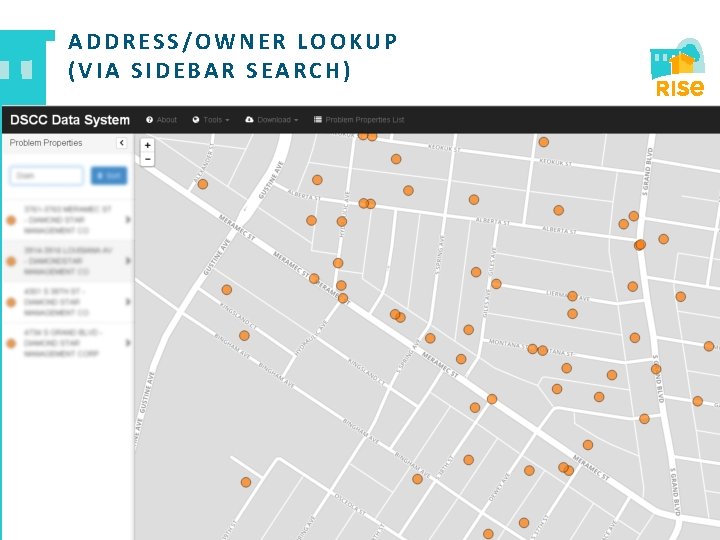Open the Download dropdown menu
The image size is (720, 540).
pyautogui.click(x=272, y=120)
